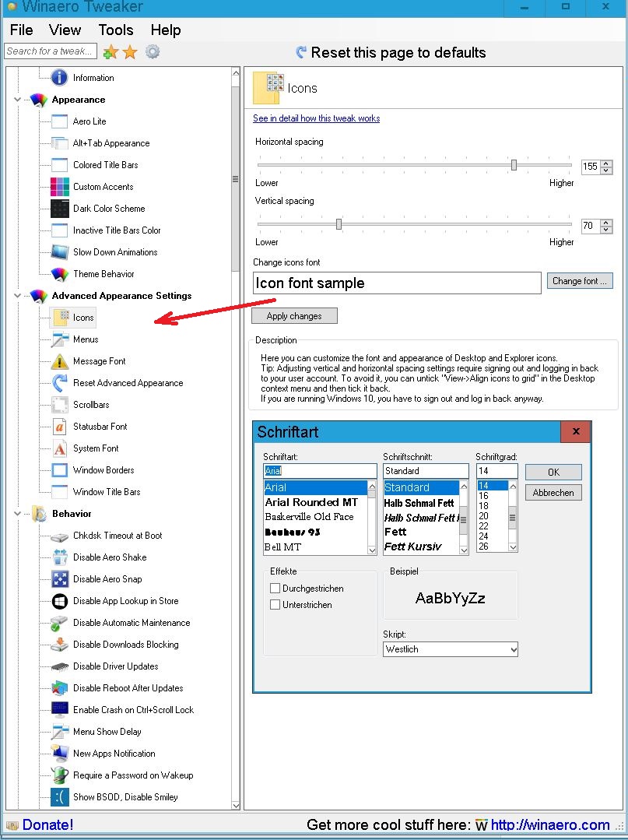Collapse the Behavior tree section
The image size is (628, 840).
[17, 514]
